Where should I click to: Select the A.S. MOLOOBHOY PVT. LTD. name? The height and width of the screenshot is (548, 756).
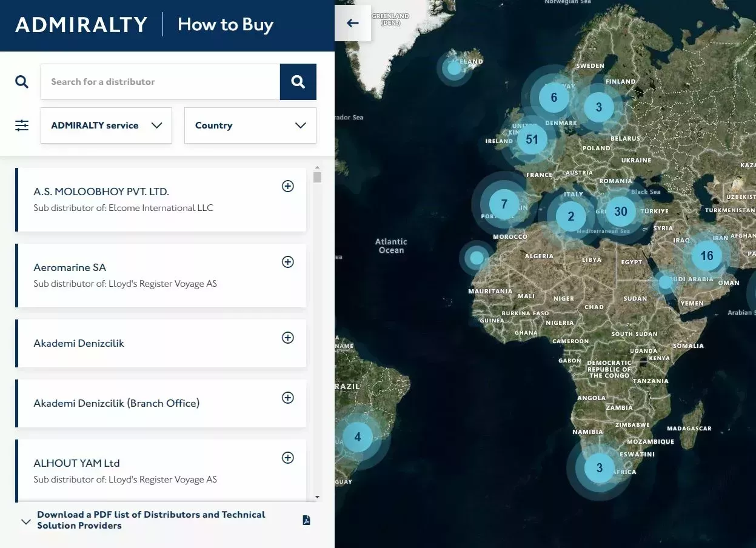(x=101, y=192)
